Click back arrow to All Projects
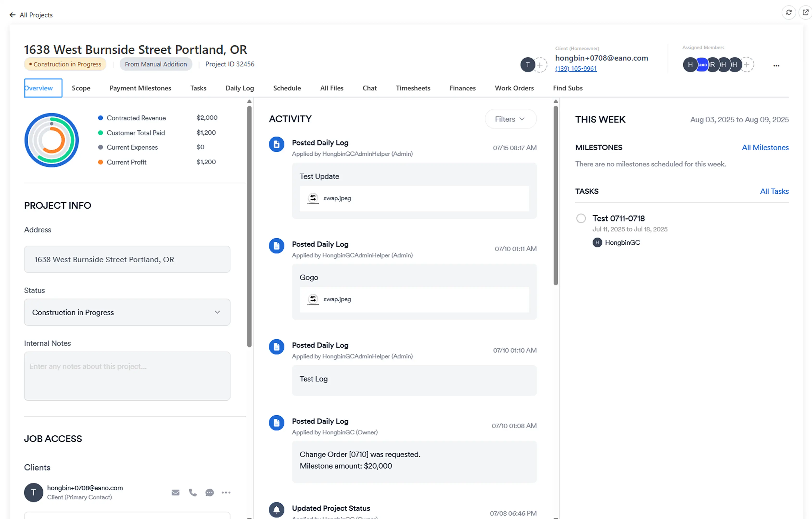Viewport: 812px width, 519px height. (x=13, y=15)
